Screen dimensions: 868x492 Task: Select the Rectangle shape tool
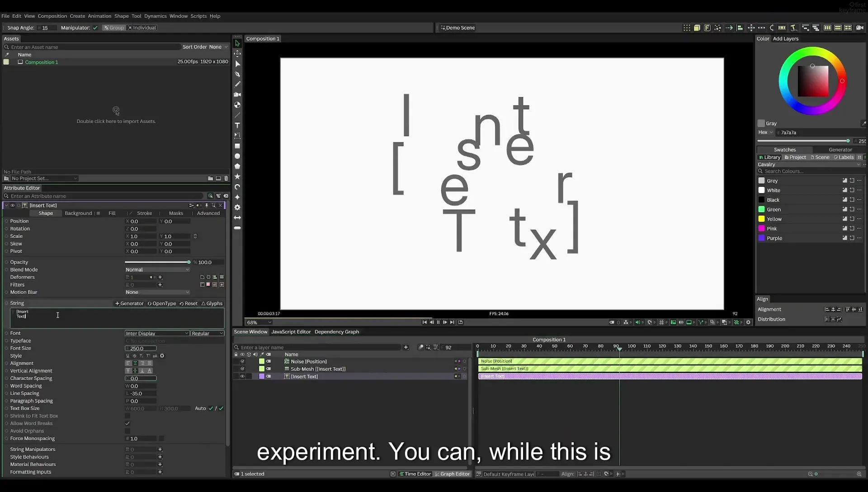pyautogui.click(x=237, y=146)
